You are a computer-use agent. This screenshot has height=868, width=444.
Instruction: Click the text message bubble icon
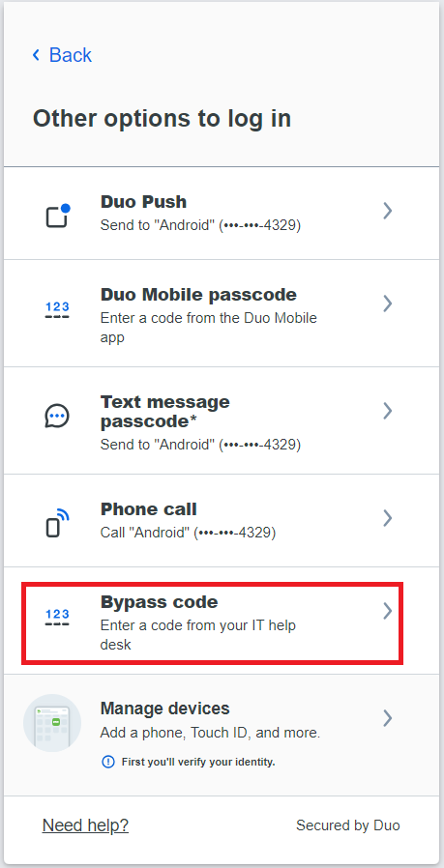(x=57, y=416)
